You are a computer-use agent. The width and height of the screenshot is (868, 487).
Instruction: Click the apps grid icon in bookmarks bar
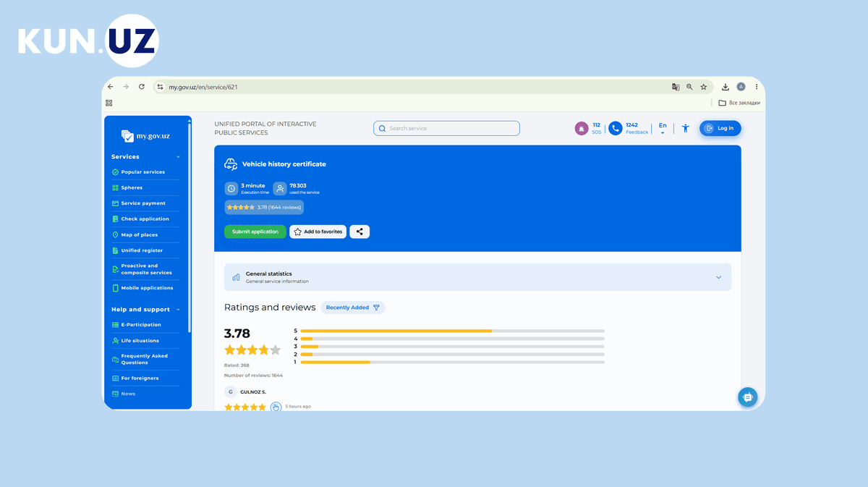[109, 103]
